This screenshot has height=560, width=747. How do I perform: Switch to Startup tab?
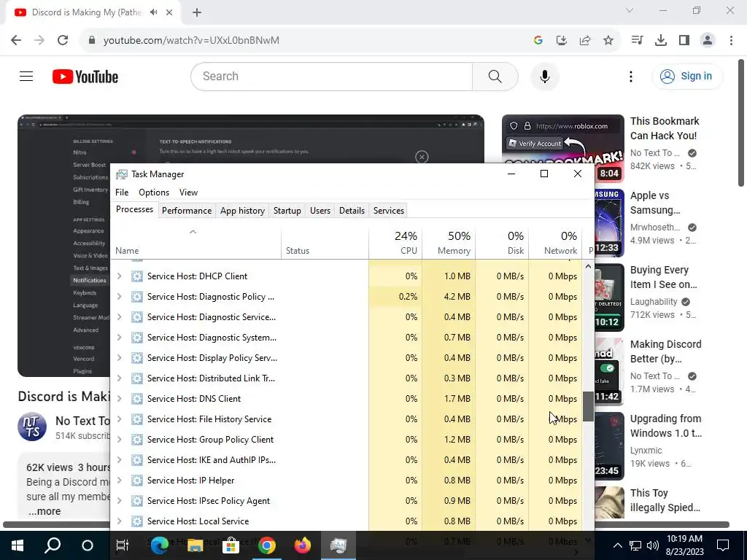pyautogui.click(x=287, y=211)
